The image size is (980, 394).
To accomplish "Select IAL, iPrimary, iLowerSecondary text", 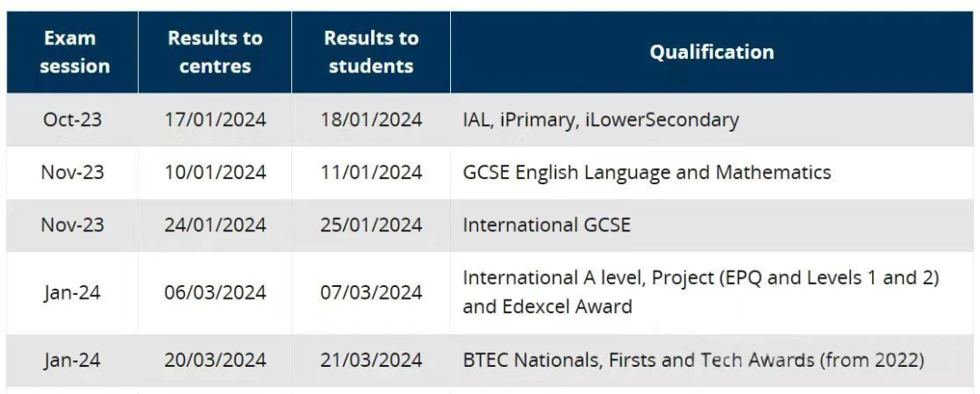I will click(x=601, y=120).
